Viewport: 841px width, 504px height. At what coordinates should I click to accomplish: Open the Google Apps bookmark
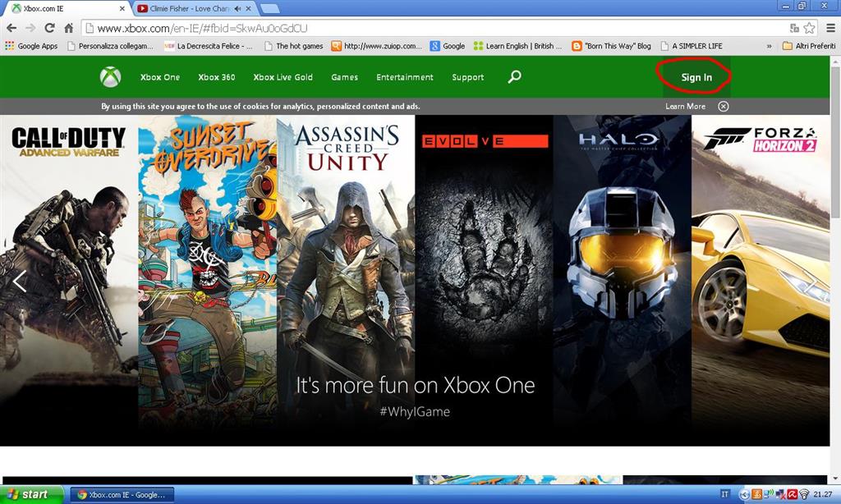tap(31, 46)
